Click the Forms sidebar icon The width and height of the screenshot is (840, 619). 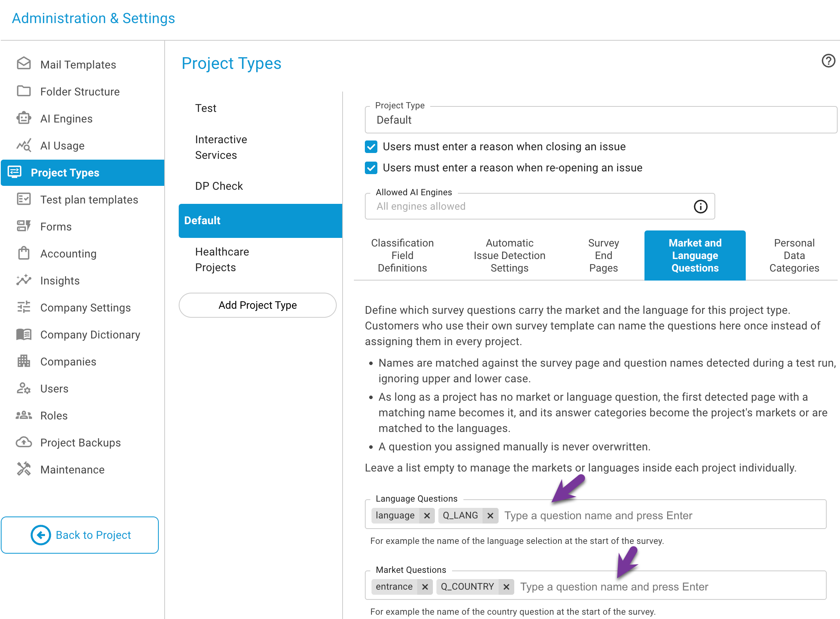click(x=24, y=226)
